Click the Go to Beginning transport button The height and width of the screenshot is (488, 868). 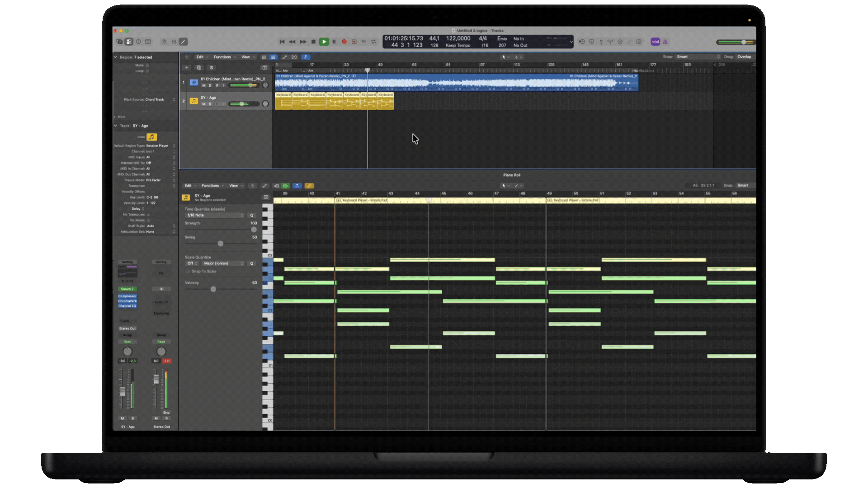(282, 42)
